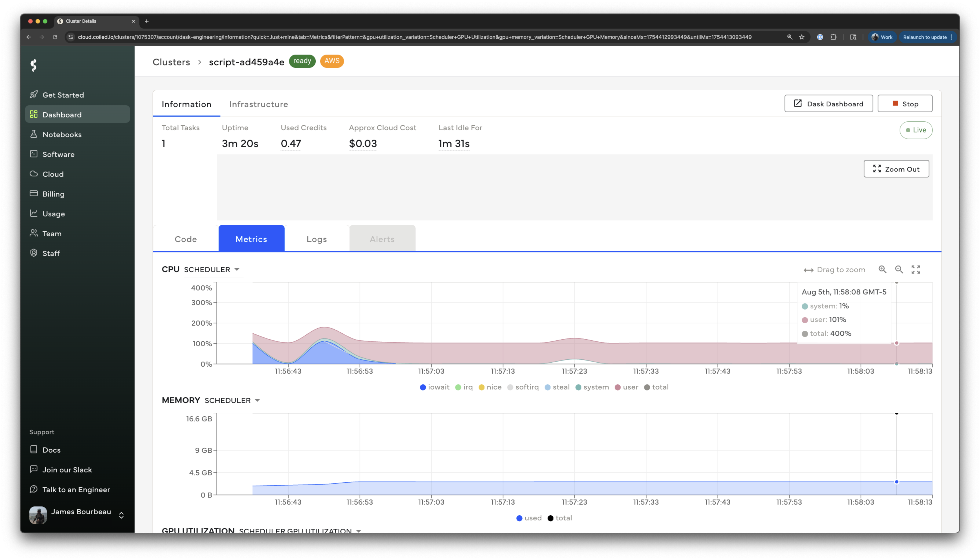The width and height of the screenshot is (980, 560).
Task: Open the Dashboard sidebar item
Action: (77, 114)
